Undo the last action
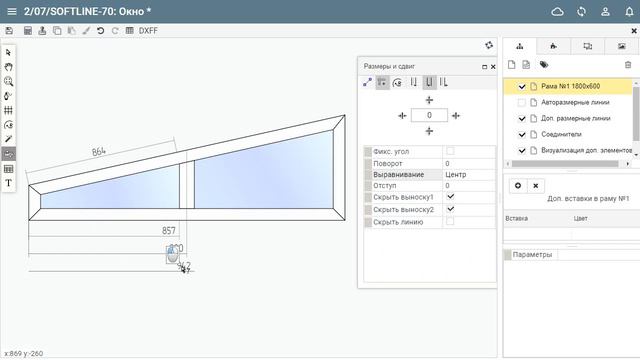This screenshot has height=360, width=640. click(100, 31)
